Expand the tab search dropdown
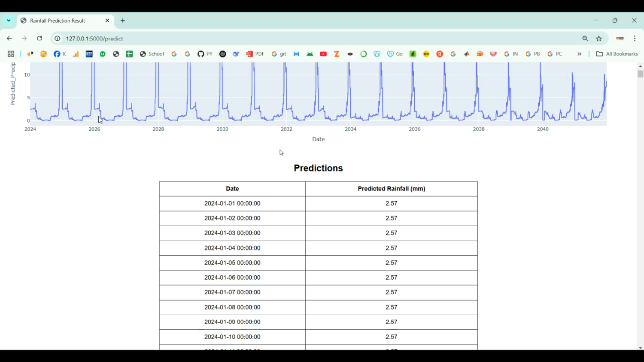The width and height of the screenshot is (644, 362). 9,21
